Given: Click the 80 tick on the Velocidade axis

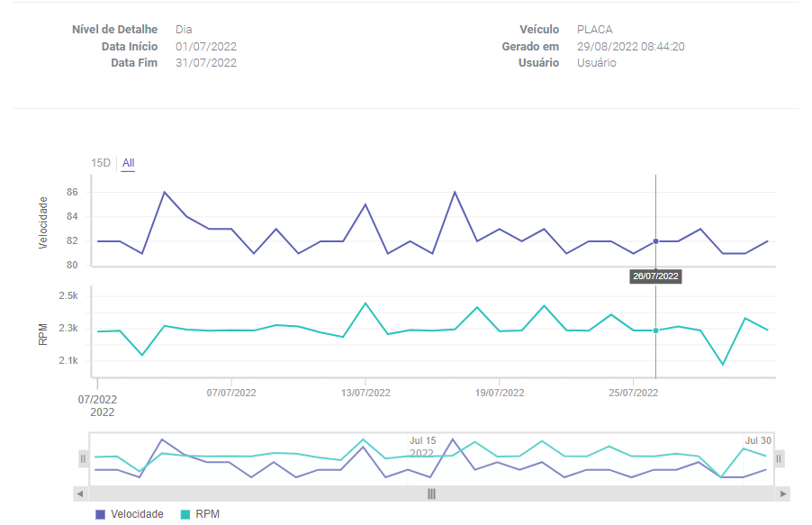Looking at the screenshot, I should coord(72,266).
